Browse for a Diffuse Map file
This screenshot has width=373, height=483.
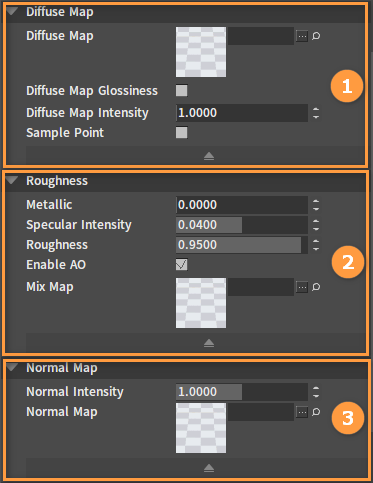(x=302, y=36)
